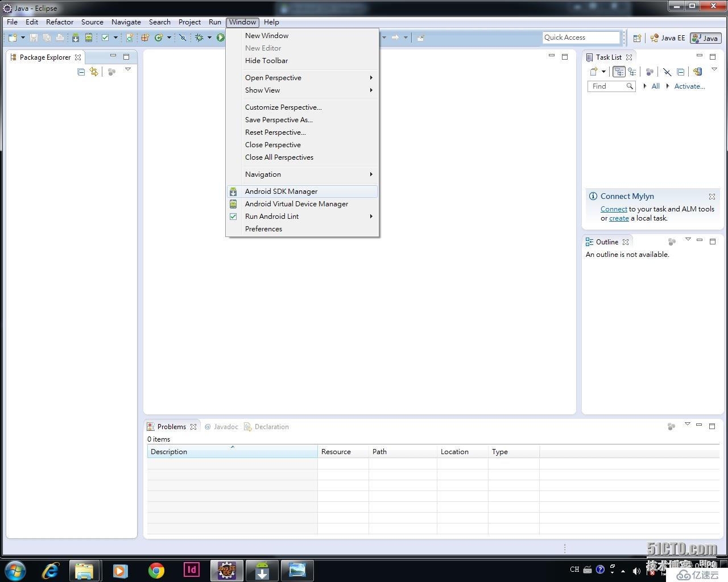Expand the All working set arrow
Screen dimensions: 728x582
645,86
